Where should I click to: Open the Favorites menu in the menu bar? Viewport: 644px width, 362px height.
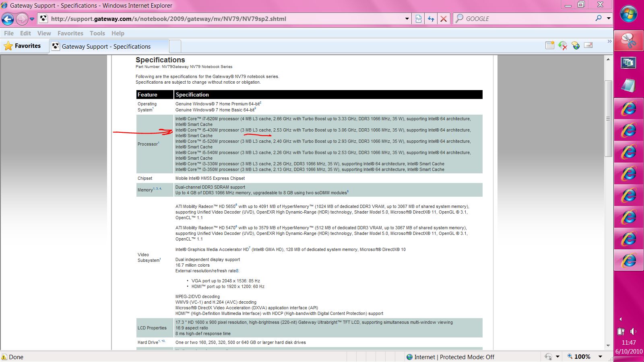pyautogui.click(x=70, y=33)
